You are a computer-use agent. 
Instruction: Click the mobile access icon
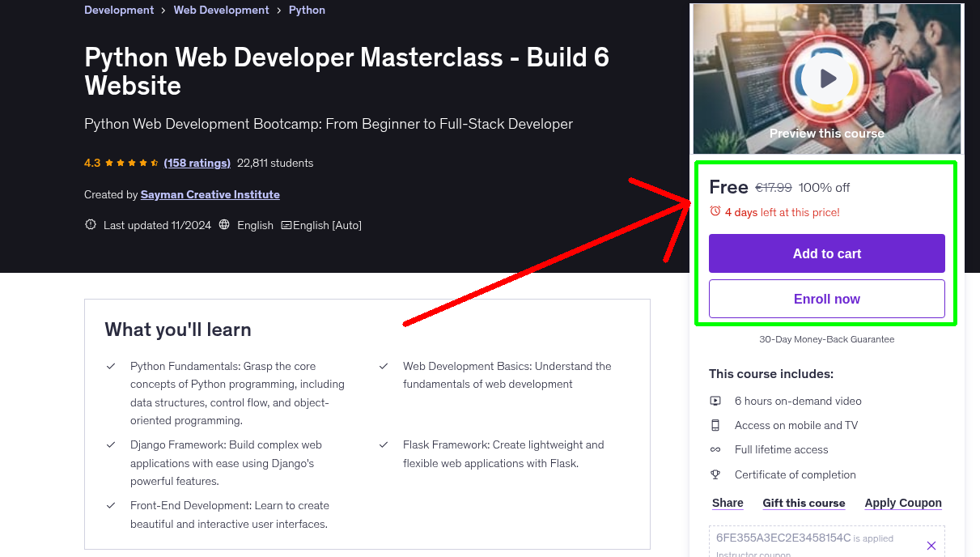pos(715,425)
